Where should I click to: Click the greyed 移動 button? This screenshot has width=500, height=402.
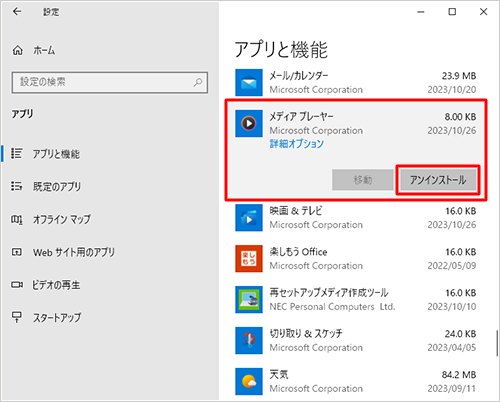tap(363, 180)
